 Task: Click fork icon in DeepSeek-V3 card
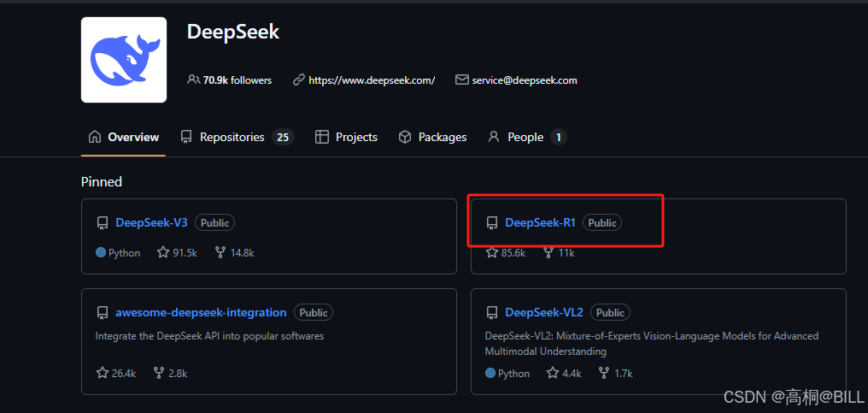[x=220, y=253]
